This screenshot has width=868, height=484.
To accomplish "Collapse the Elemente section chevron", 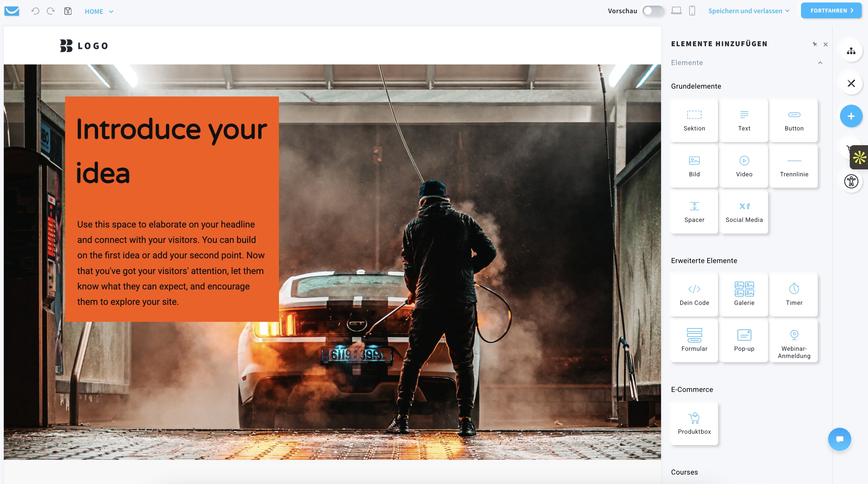I will (820, 63).
